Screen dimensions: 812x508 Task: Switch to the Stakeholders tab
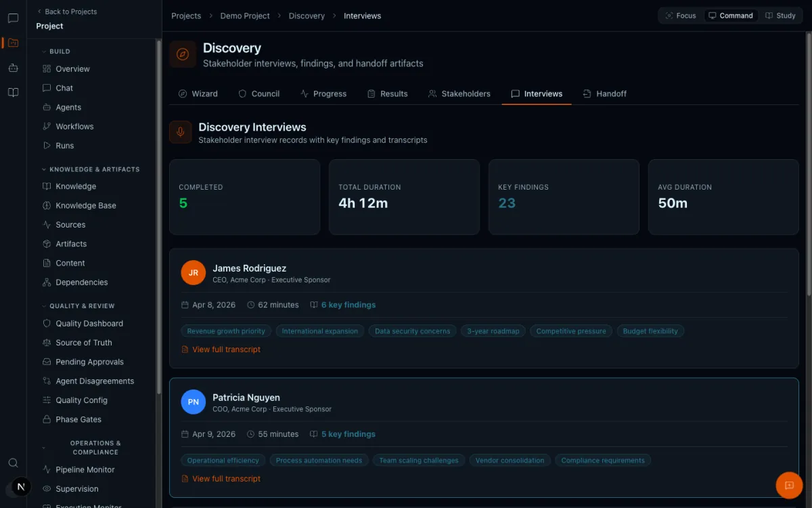(x=459, y=93)
